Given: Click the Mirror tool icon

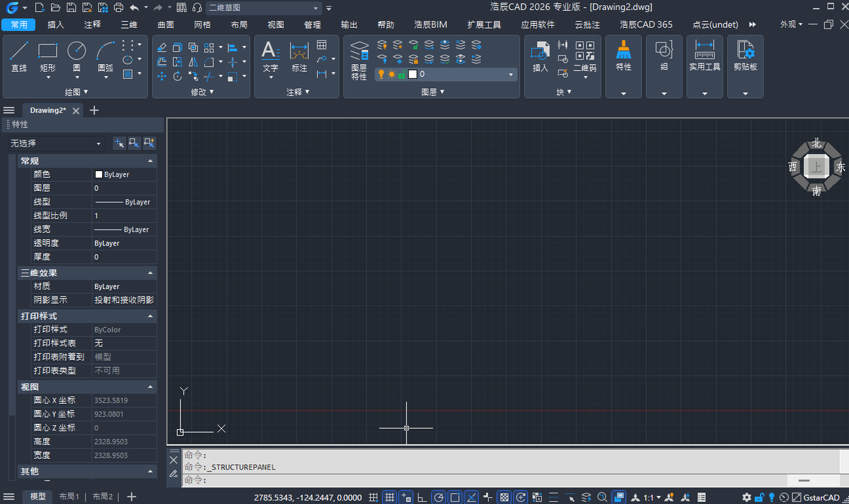Looking at the screenshot, I should point(193,62).
